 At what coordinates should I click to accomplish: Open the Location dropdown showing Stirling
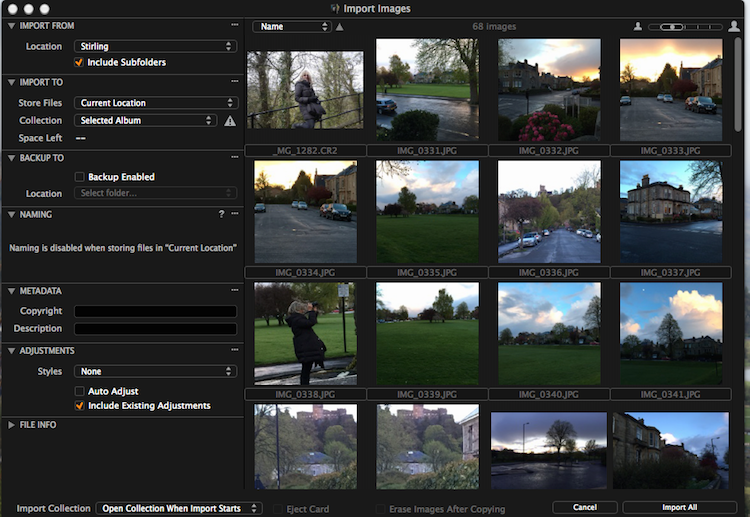[155, 46]
